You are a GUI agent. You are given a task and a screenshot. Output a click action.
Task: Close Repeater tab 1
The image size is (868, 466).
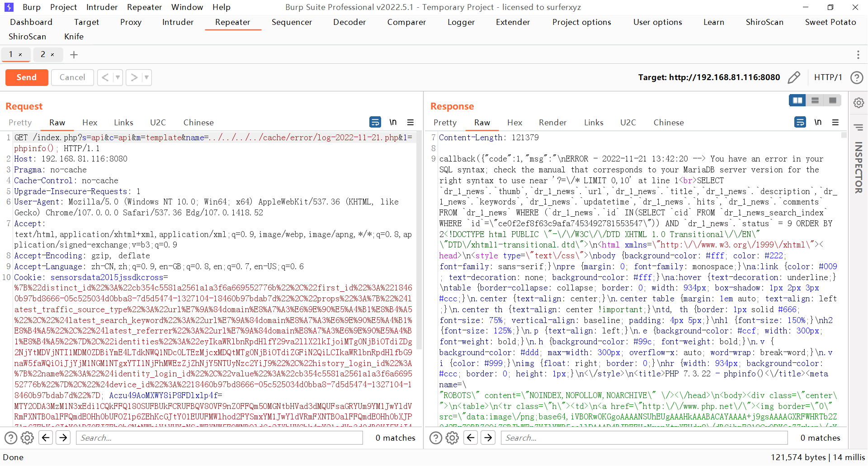pyautogui.click(x=20, y=55)
